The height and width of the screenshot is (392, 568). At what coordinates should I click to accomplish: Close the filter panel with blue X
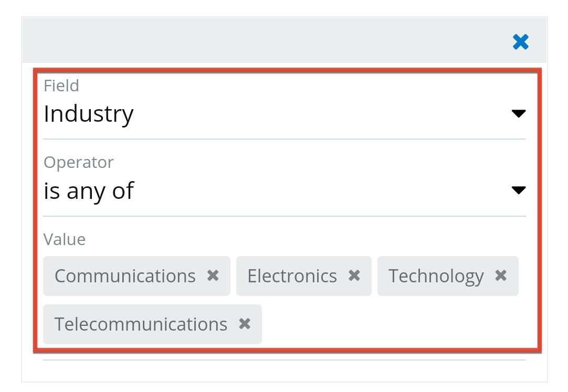(520, 41)
